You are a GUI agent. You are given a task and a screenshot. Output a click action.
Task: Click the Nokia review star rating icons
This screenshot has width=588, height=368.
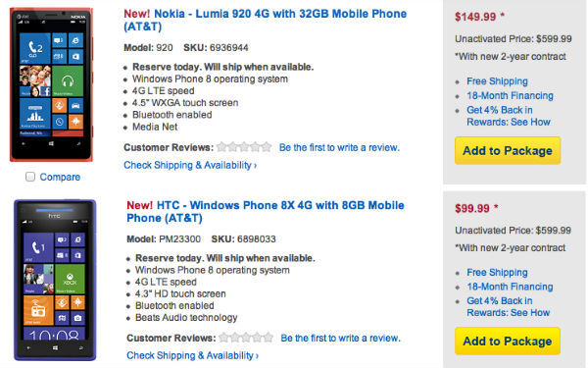pyautogui.click(x=244, y=147)
